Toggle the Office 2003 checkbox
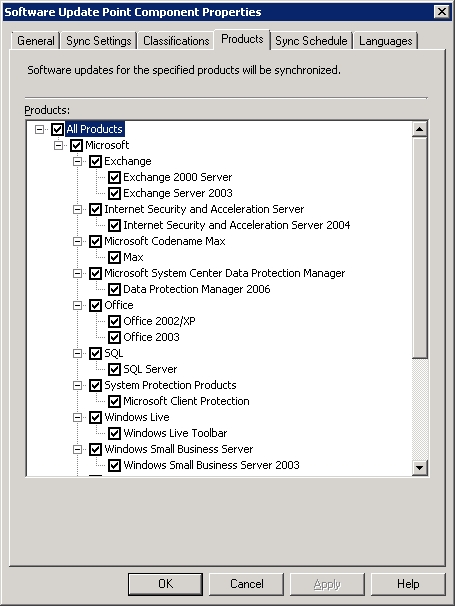455x606 pixels. coord(114,337)
